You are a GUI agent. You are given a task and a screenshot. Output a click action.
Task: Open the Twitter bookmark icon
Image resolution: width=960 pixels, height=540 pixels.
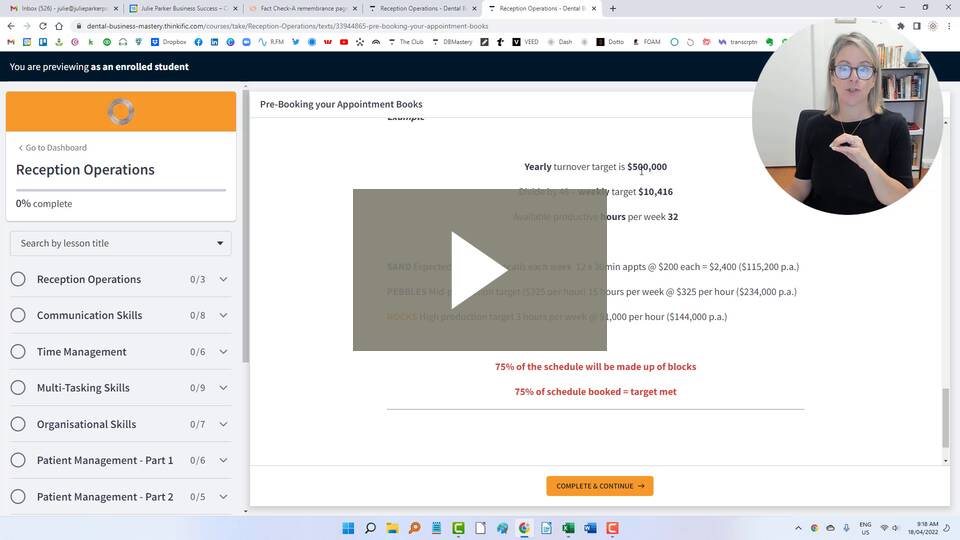pos(296,42)
